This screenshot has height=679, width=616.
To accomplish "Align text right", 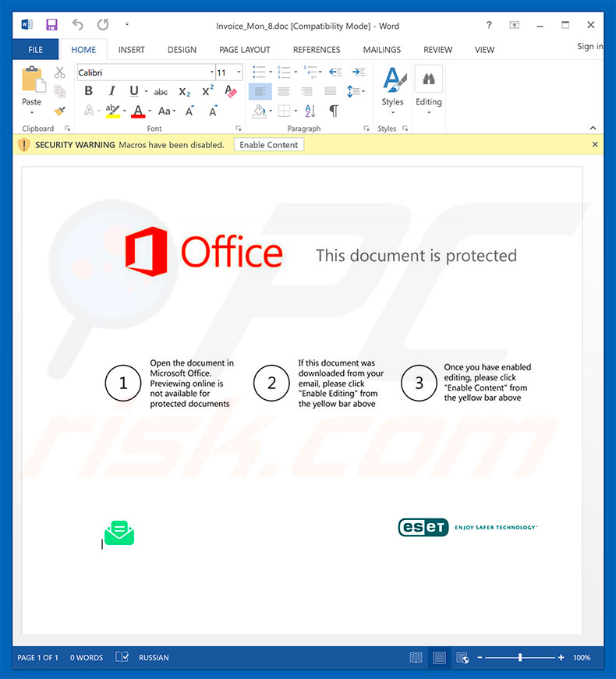I will [x=306, y=91].
